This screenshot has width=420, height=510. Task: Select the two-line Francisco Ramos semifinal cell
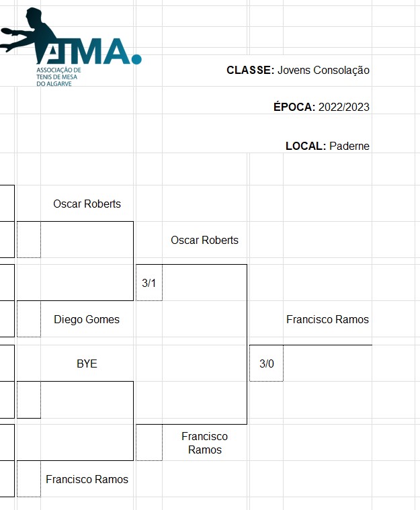tap(204, 443)
